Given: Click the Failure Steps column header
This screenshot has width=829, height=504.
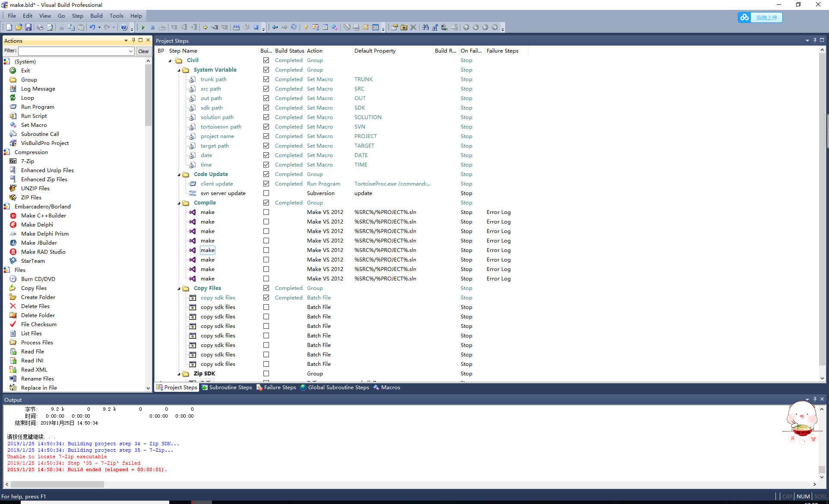Looking at the screenshot, I should (506, 51).
